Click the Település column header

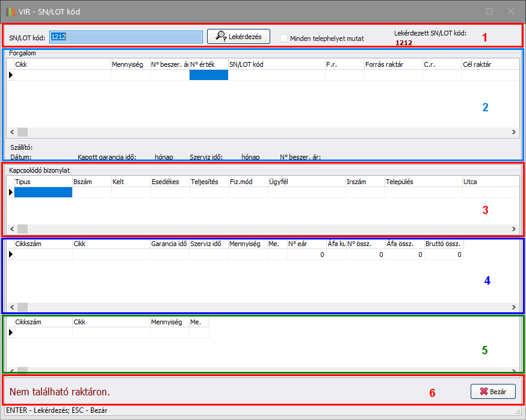(422, 181)
